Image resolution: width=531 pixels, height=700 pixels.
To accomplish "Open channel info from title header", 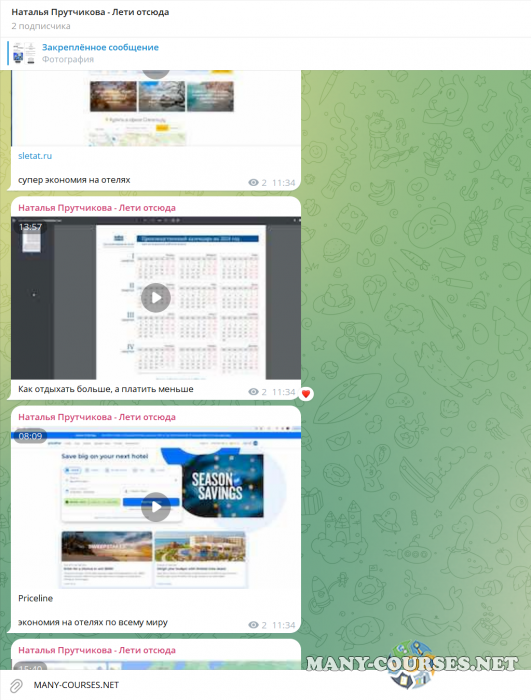I will point(90,12).
